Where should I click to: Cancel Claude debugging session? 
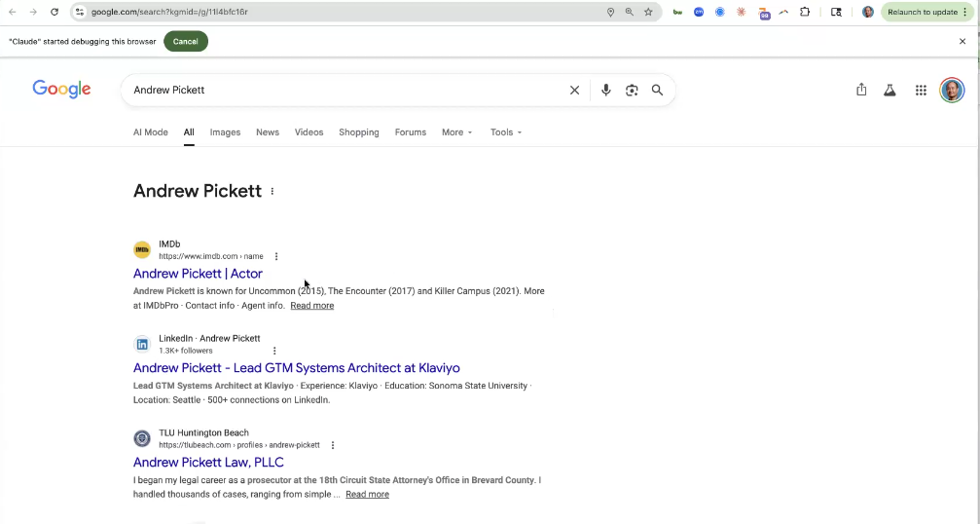[x=186, y=41]
